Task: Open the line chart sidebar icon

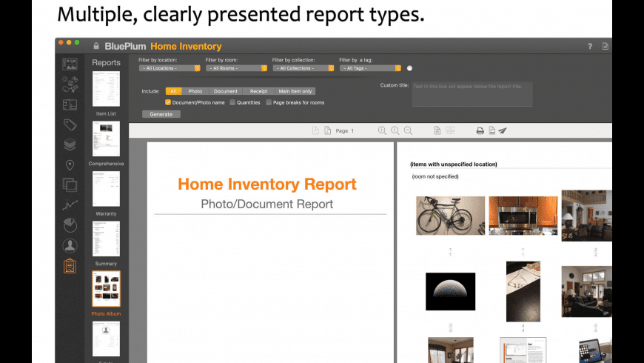Action: pyautogui.click(x=70, y=204)
